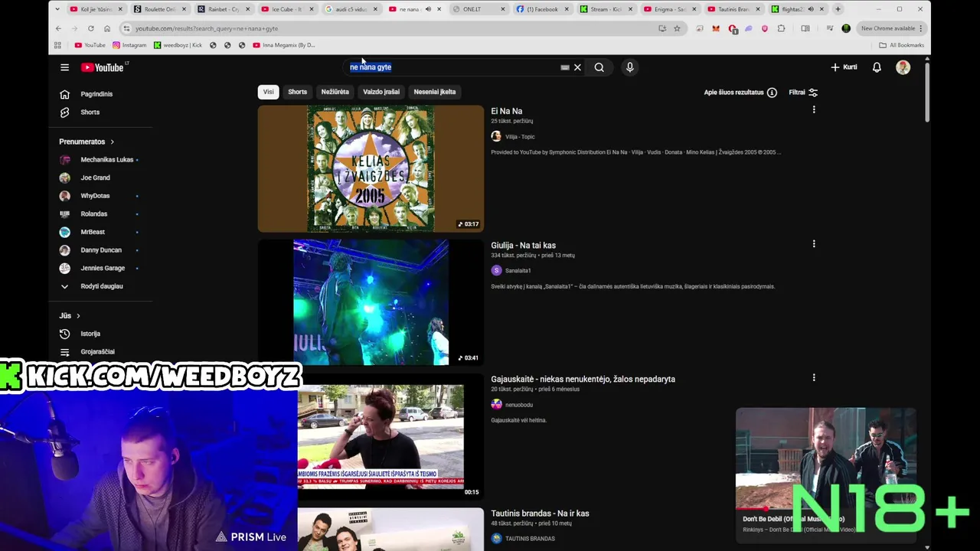The height and width of the screenshot is (551, 980).
Task: Switch to the Facebook browser tab
Action: point(541,9)
